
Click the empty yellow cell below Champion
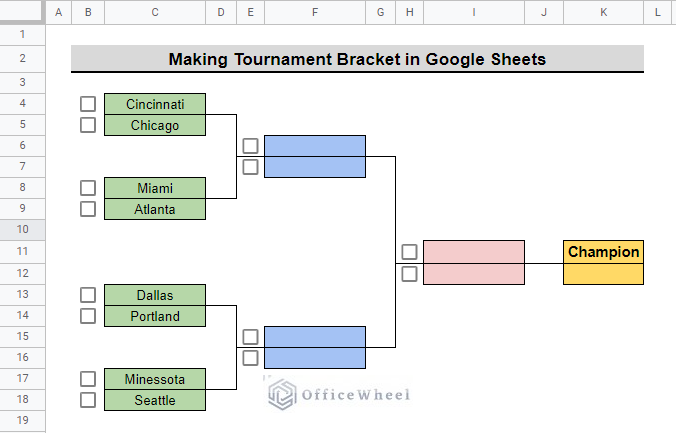click(604, 274)
